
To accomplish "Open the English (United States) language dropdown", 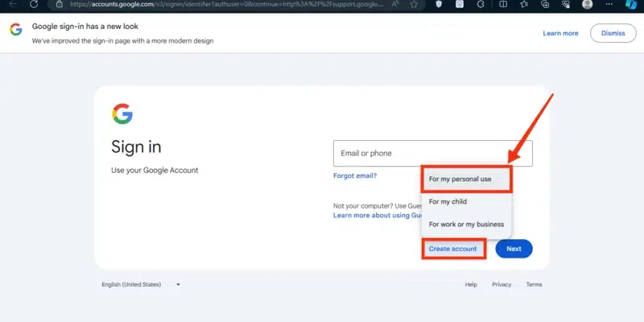I will point(141,284).
